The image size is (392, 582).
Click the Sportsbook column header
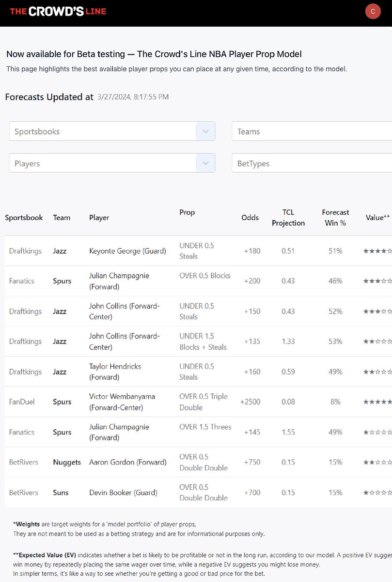24,218
